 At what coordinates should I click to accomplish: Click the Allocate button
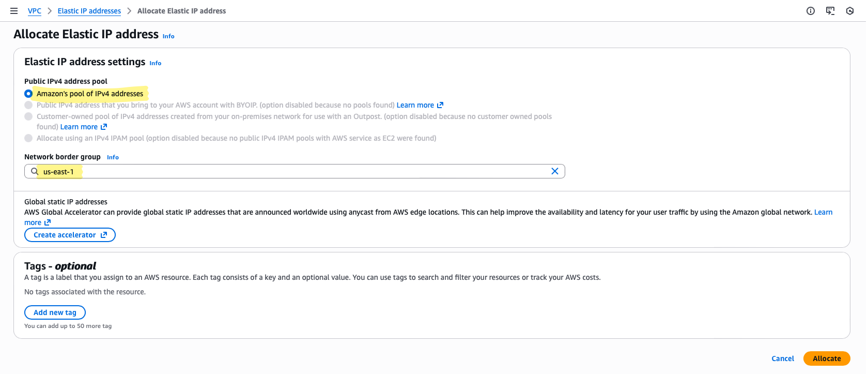point(827,358)
